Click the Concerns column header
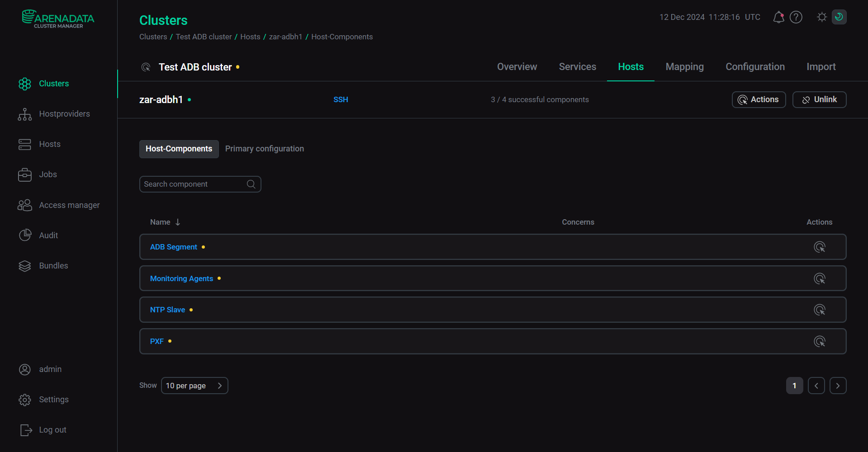 pyautogui.click(x=578, y=222)
